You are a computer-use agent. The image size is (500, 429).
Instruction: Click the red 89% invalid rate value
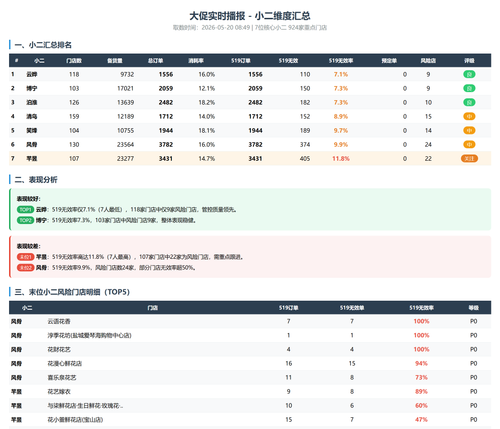(x=421, y=391)
